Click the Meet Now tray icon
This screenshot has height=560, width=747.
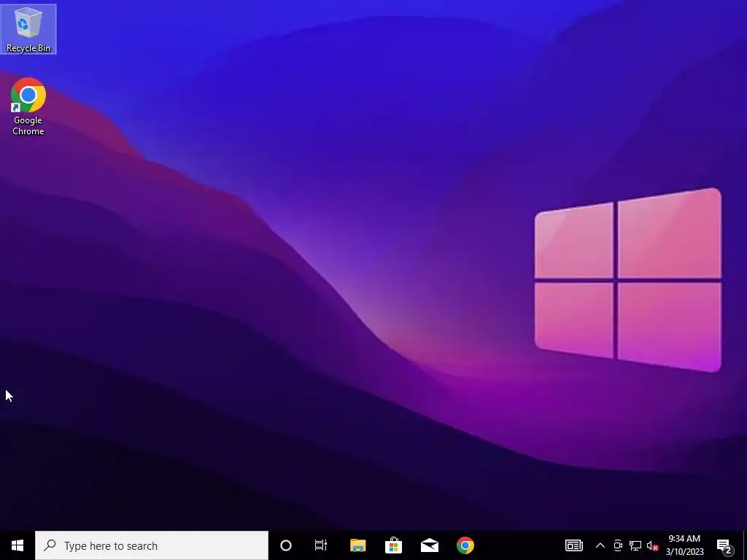[x=618, y=545]
